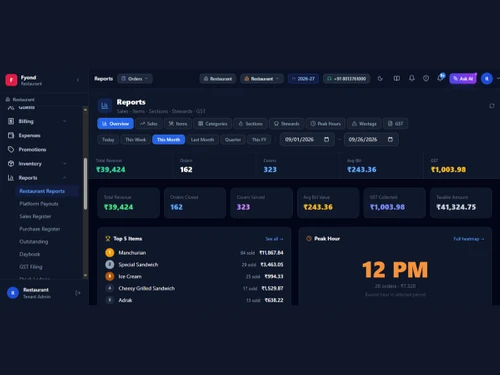The image size is (500, 375).
Task: Open the Wastage tab
Action: pos(364,124)
